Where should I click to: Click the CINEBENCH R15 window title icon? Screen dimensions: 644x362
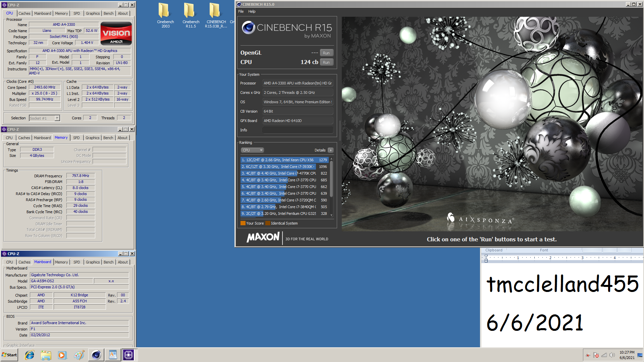(239, 4)
